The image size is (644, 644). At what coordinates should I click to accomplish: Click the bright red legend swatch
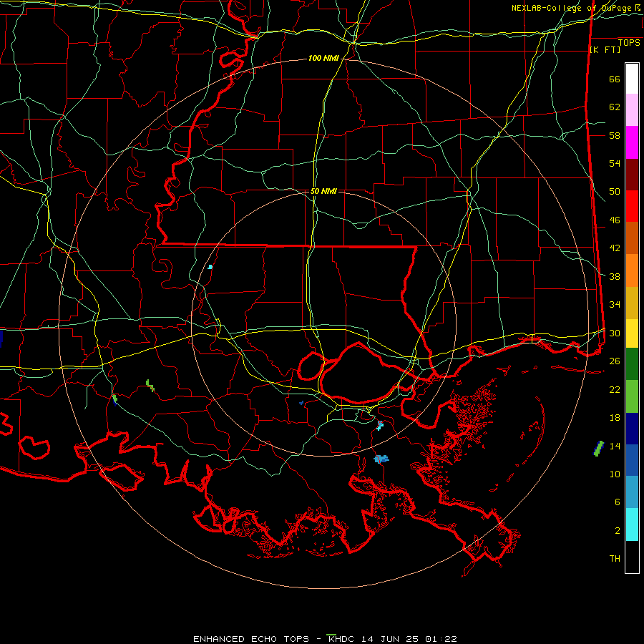tap(632, 206)
